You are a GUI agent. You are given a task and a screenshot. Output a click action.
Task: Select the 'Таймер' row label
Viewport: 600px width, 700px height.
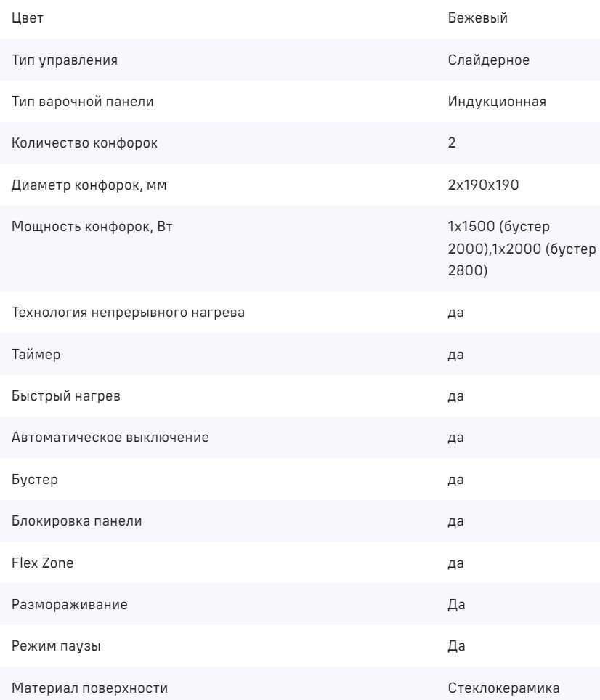(34, 355)
